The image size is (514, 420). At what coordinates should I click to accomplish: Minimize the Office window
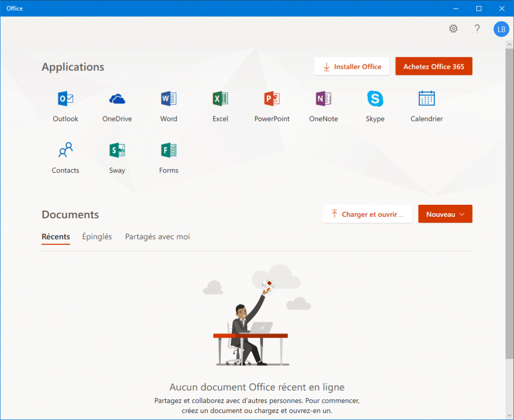coord(456,9)
